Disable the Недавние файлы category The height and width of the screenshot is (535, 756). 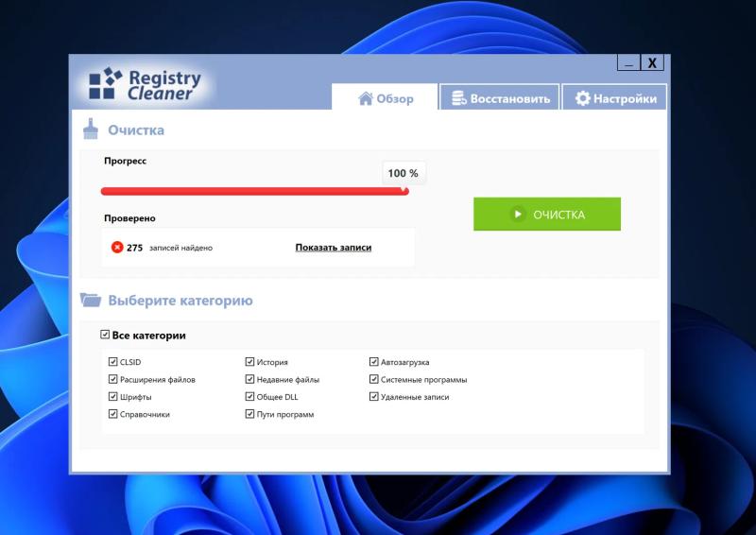(249, 379)
